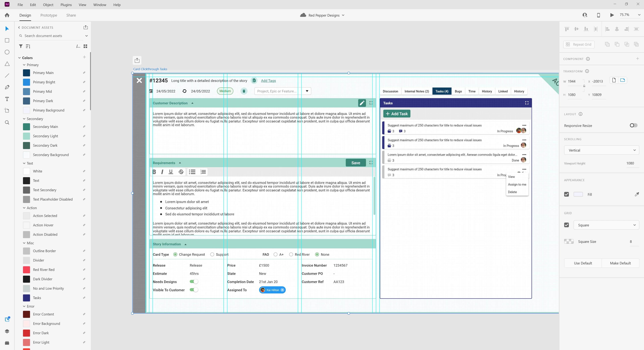Disable the Grid checkbox
This screenshot has height=350, width=644.
pos(567,225)
